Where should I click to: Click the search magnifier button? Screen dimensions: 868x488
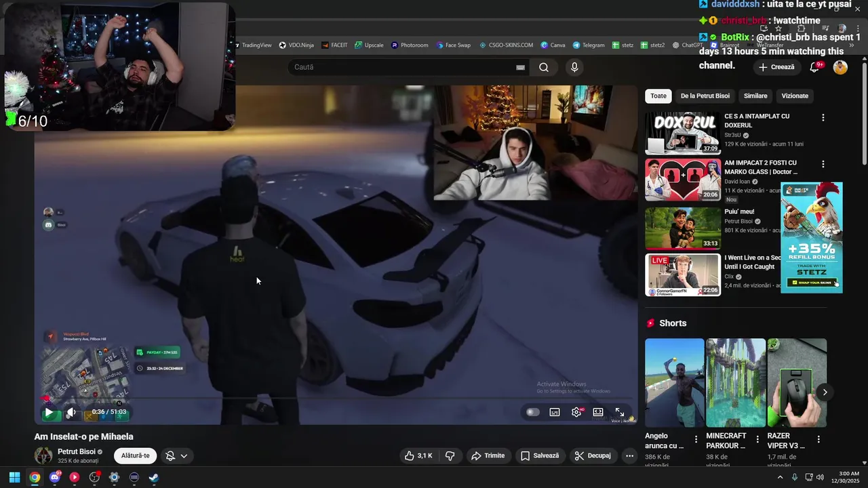(544, 67)
